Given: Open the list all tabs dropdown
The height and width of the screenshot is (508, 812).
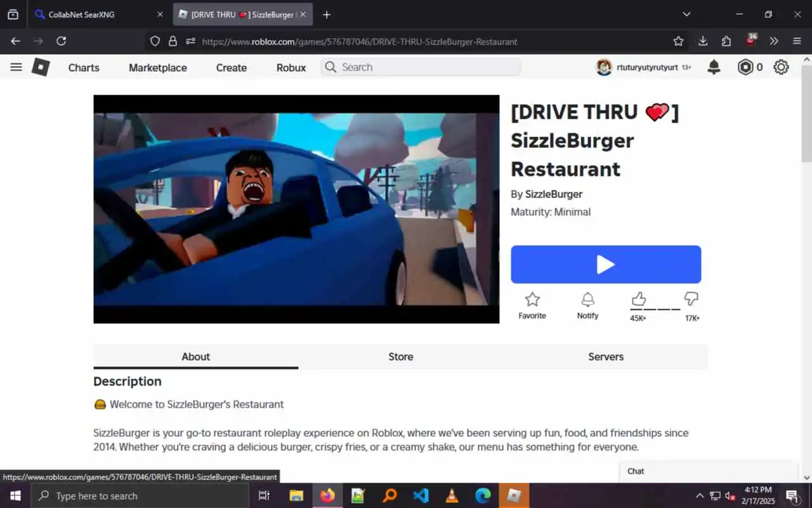Looking at the screenshot, I should (686, 14).
